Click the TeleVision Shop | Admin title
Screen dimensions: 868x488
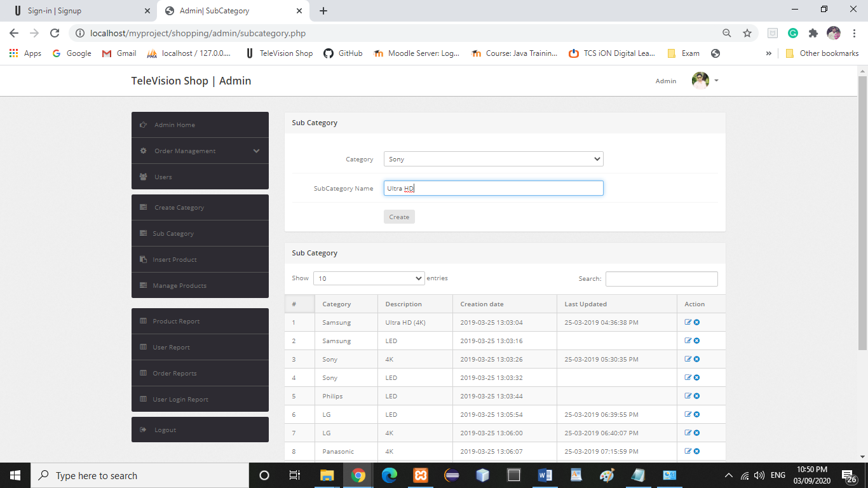pos(191,81)
